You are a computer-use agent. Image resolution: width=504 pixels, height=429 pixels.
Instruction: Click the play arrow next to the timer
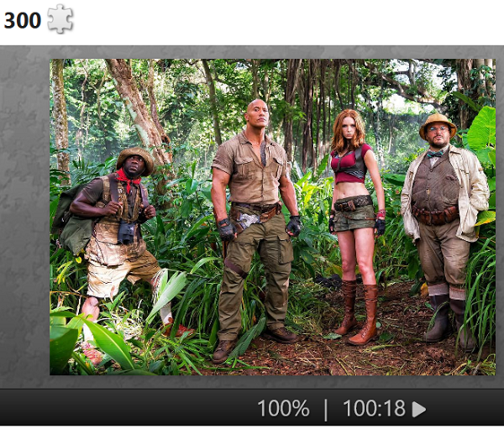419,410
